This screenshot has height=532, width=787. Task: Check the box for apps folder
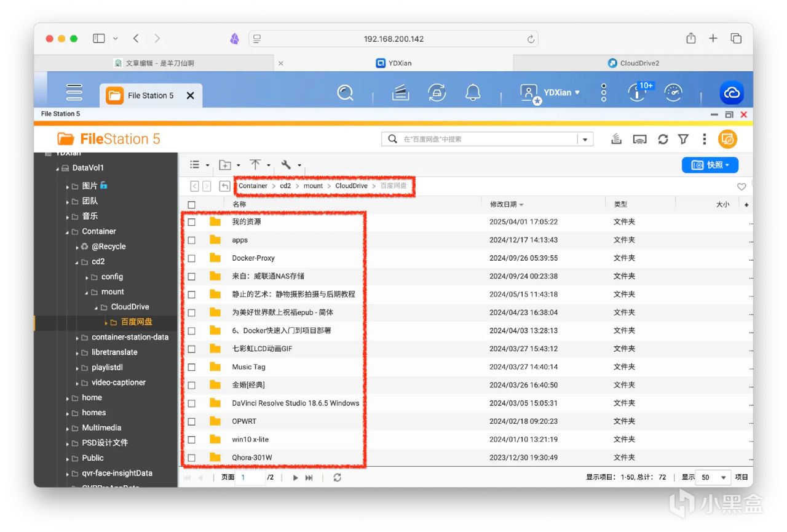click(192, 240)
